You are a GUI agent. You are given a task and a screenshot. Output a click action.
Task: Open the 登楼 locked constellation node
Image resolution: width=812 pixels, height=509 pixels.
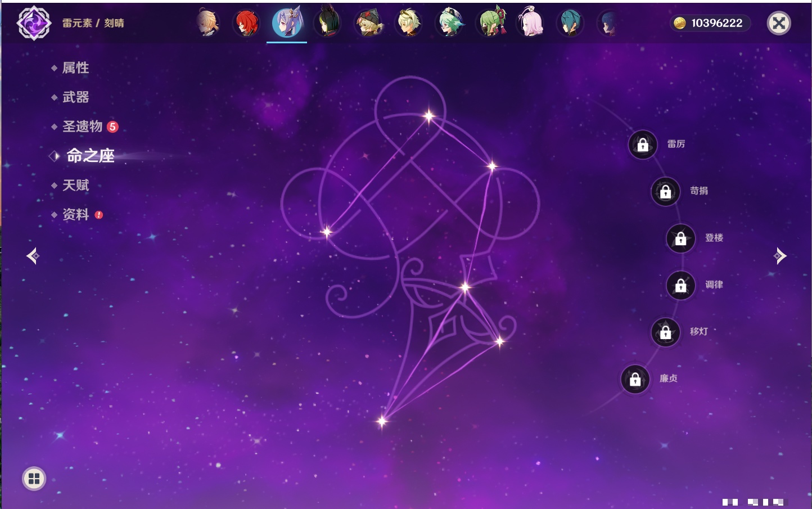[x=680, y=238]
